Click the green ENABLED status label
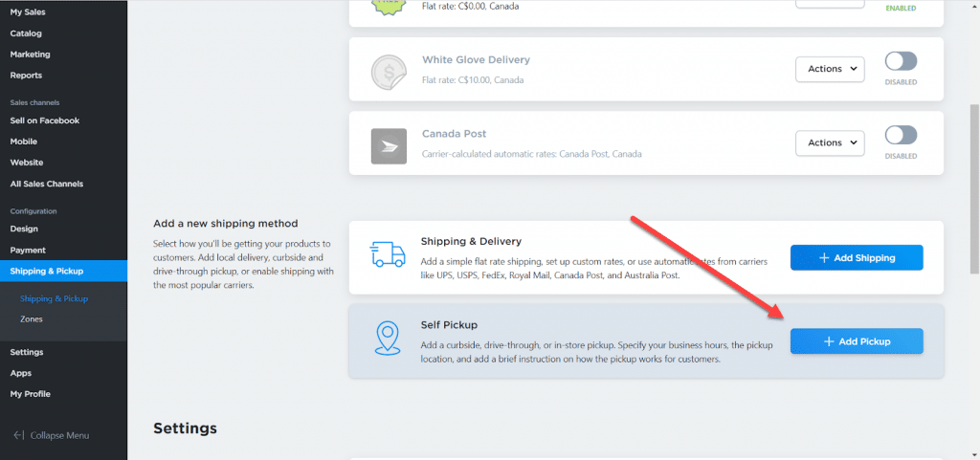Viewport: 980px width, 460px height. pos(901,9)
